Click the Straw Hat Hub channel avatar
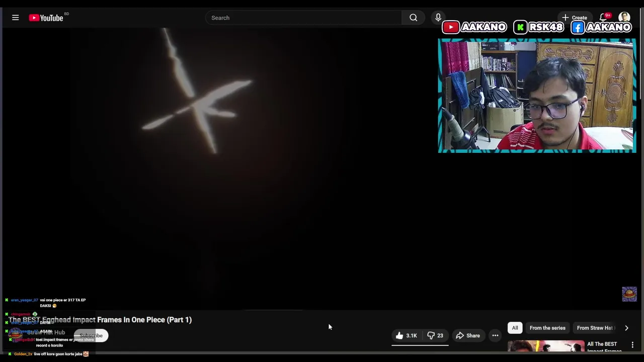Viewport: 644px width, 362px height. (x=16, y=335)
